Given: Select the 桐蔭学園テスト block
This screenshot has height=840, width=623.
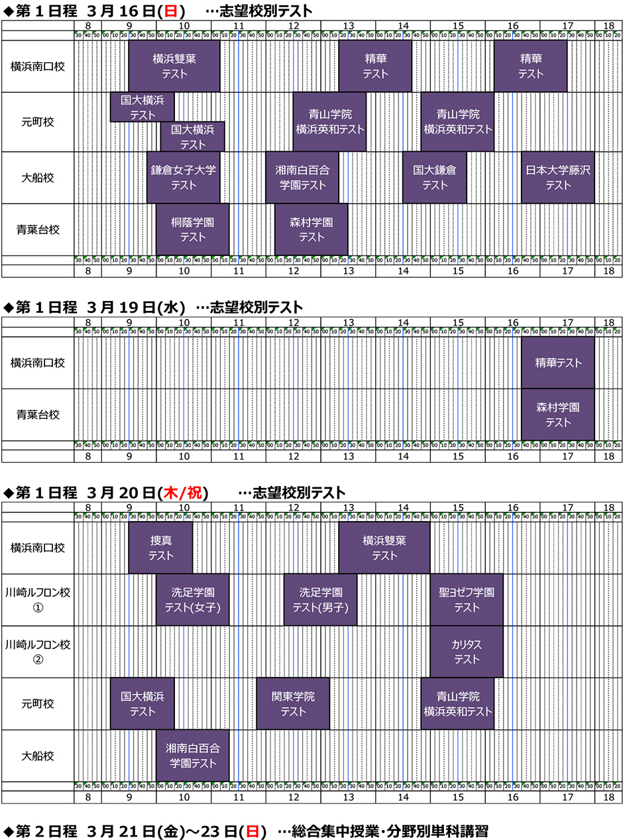Looking at the screenshot, I should (193, 229).
